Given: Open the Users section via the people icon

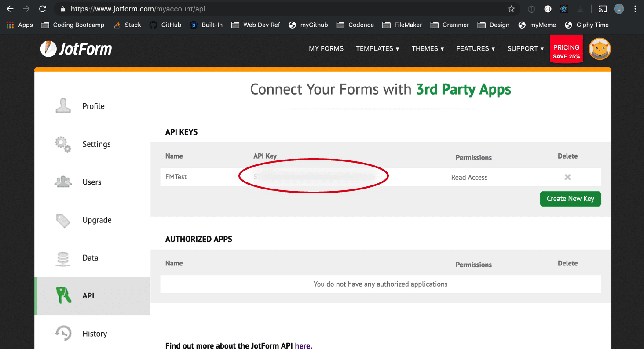Looking at the screenshot, I should click(63, 182).
